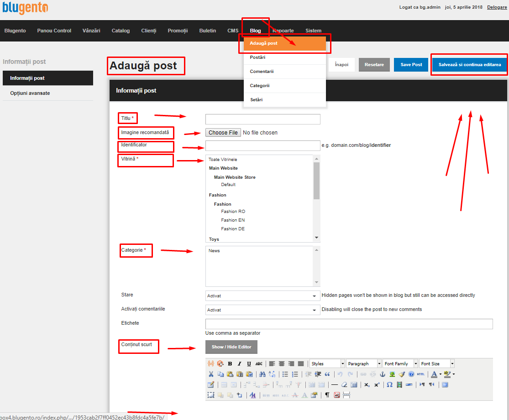Toggle italic formatting in the editor
Image resolution: width=509 pixels, height=420 pixels.
point(240,363)
